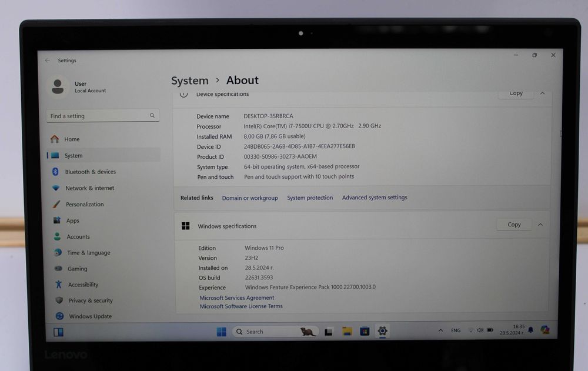
Task: Click the info icon beside Device specifications
Action: (183, 94)
